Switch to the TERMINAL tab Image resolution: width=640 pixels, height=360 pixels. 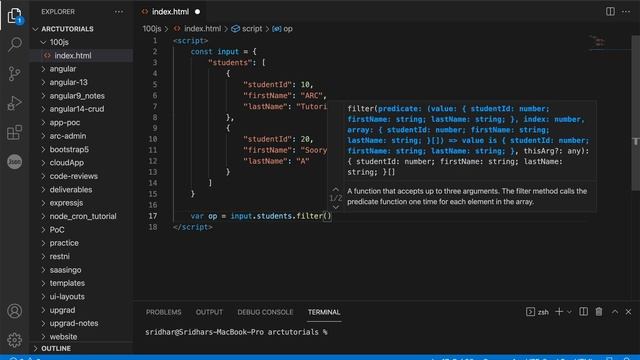[324, 312]
